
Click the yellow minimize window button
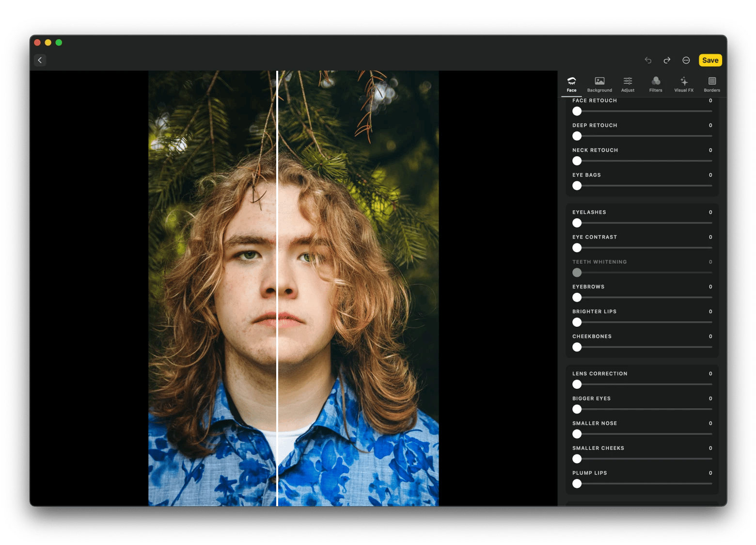pyautogui.click(x=48, y=43)
